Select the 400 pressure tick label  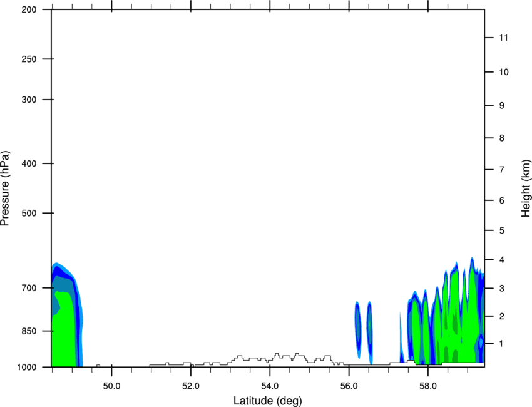[29, 163]
